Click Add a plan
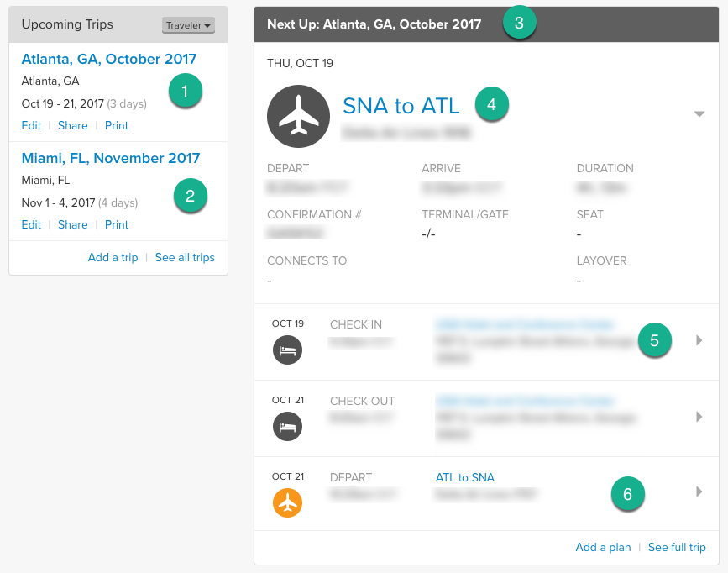 [603, 547]
